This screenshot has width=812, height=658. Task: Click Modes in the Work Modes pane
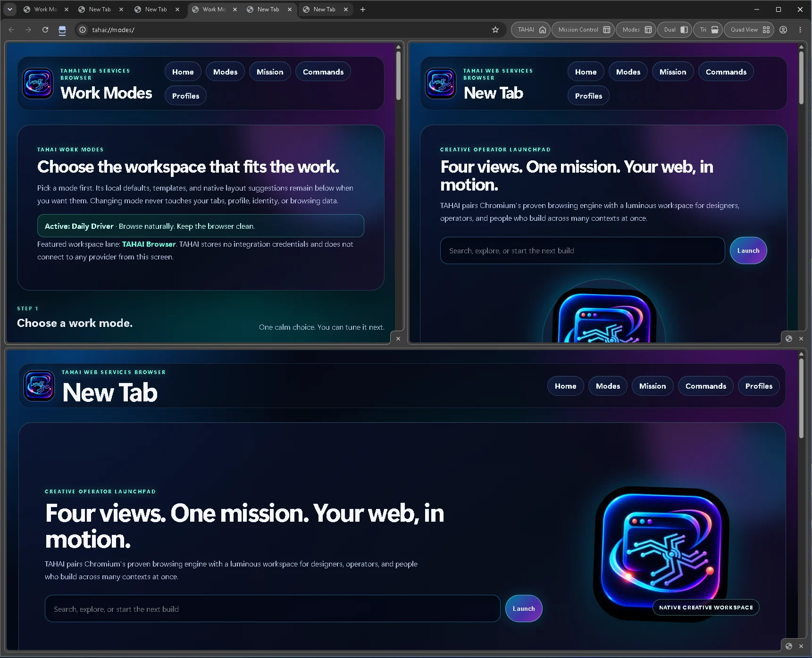pos(225,72)
